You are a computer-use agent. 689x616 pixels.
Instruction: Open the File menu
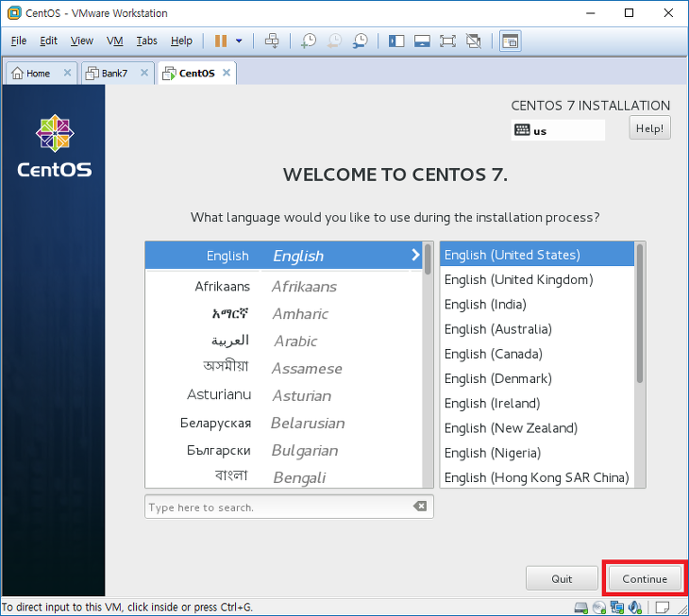[x=19, y=41]
